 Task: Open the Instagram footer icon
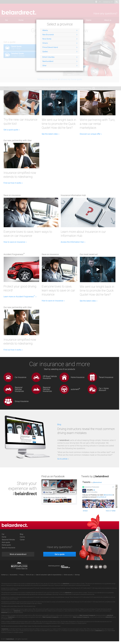click(x=105, y=567)
